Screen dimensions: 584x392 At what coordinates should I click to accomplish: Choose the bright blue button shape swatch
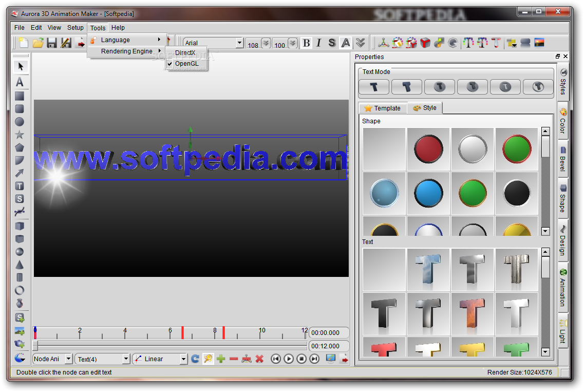tap(428, 193)
